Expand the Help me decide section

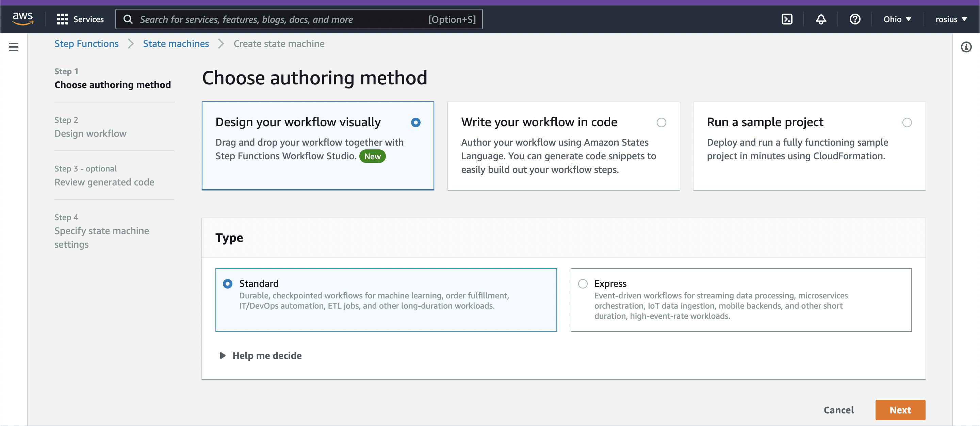tap(261, 356)
